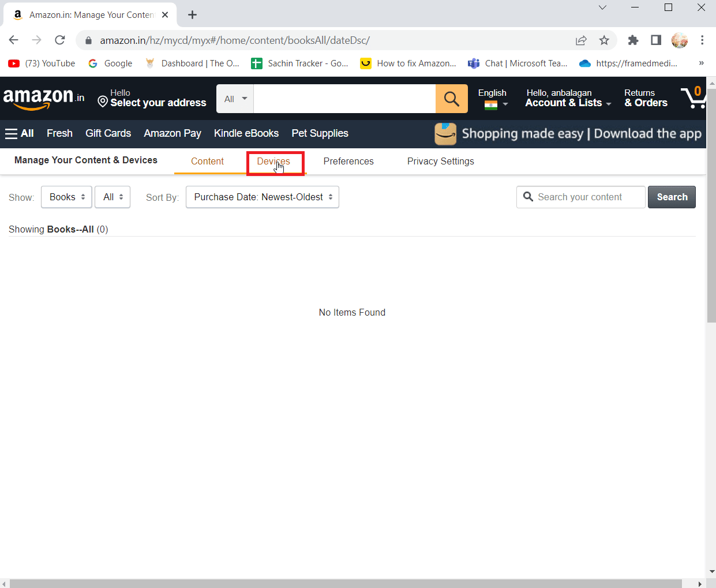Click Search your content field
Image resolution: width=716 pixels, height=588 pixels.
coord(581,197)
